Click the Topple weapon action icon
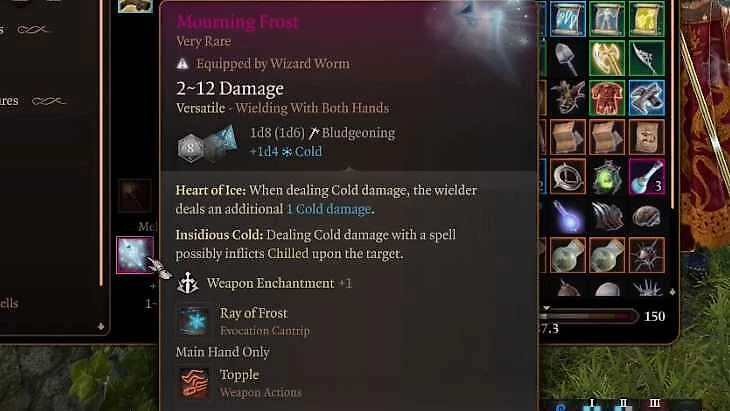 (194, 383)
